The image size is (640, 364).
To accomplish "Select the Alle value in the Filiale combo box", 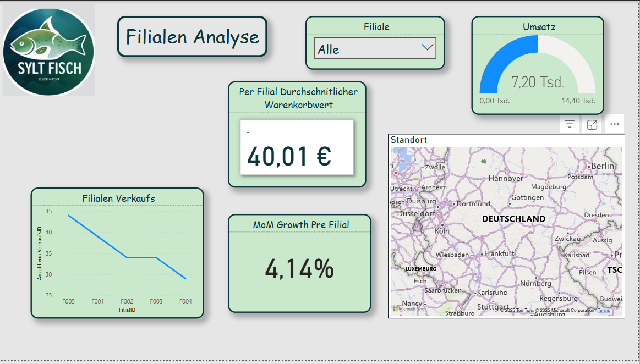I will [327, 49].
